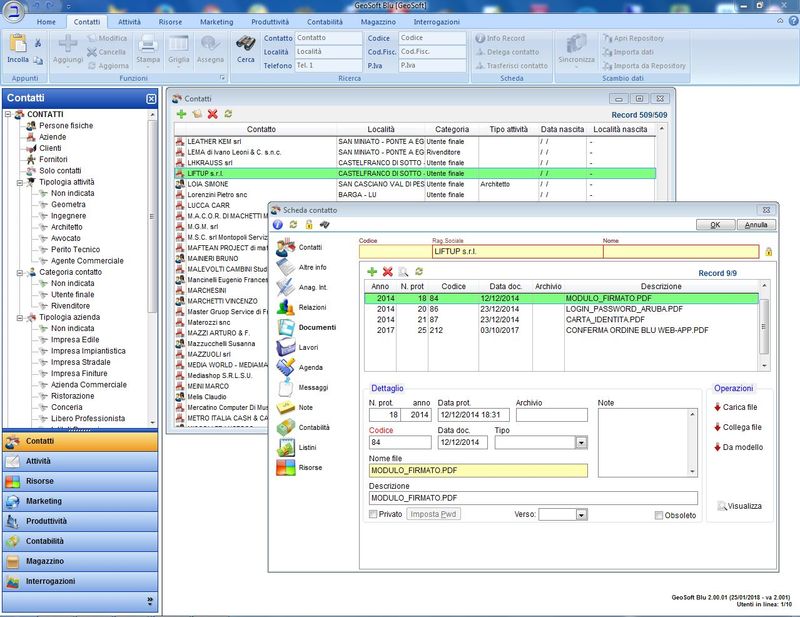Enable the Privato checkbox

pos(374,515)
